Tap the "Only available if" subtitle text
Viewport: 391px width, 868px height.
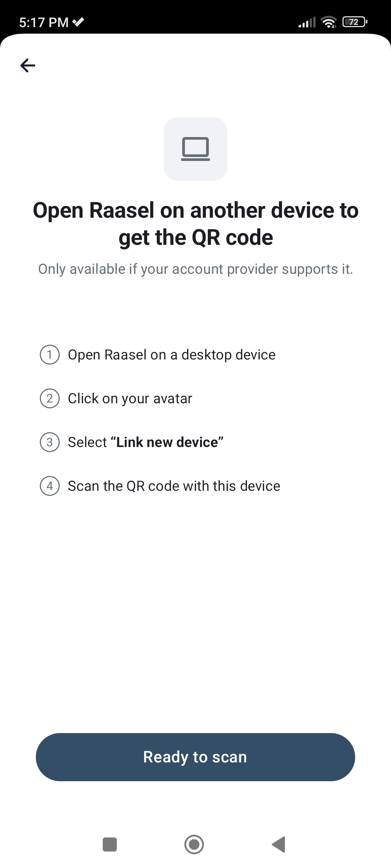[x=195, y=269]
